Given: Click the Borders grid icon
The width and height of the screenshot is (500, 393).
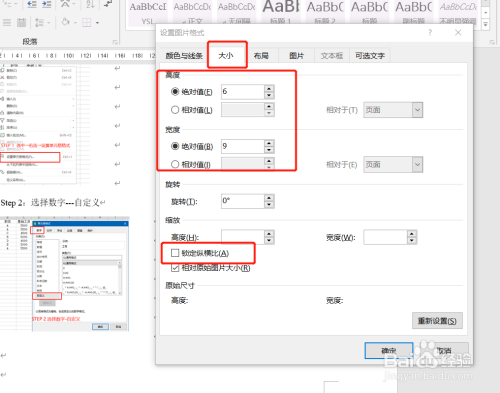Looking at the screenshot, I should click(x=87, y=23).
